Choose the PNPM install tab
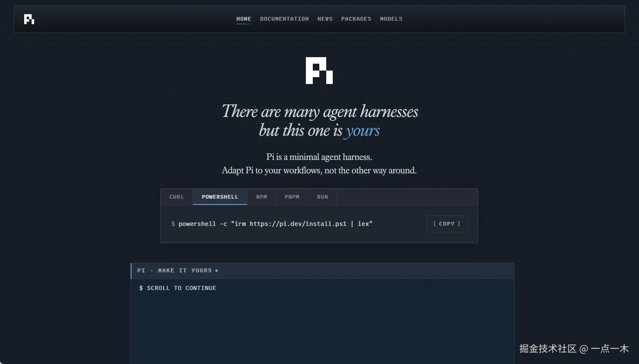 [292, 197]
